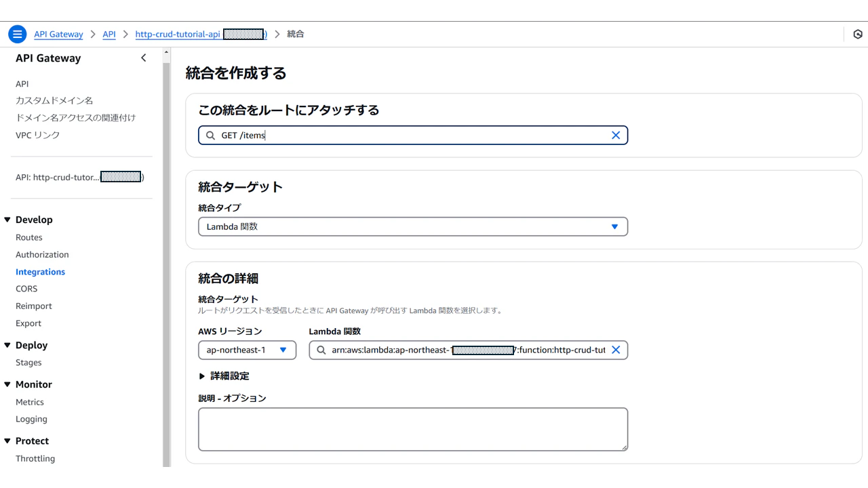Image resolution: width=868 pixels, height=488 pixels.
Task: Open VPC リンク in the sidebar
Action: pyautogui.click(x=38, y=135)
